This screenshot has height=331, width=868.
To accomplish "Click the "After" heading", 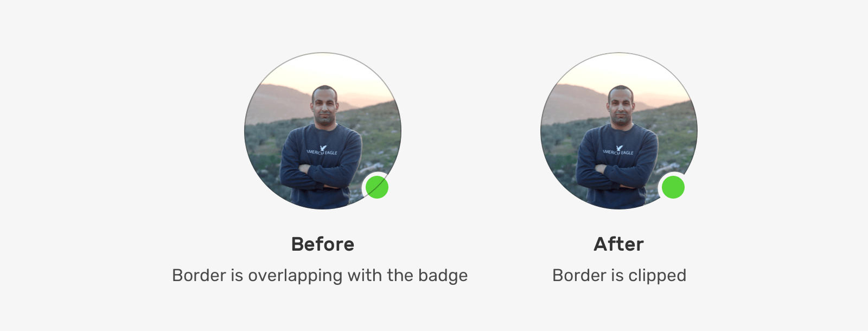I will coord(619,244).
